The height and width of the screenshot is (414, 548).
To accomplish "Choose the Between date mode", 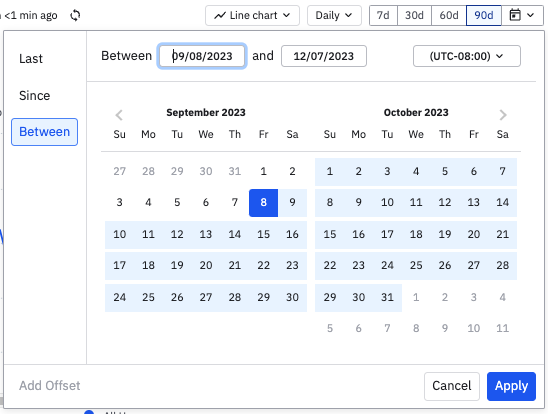I will [x=44, y=132].
